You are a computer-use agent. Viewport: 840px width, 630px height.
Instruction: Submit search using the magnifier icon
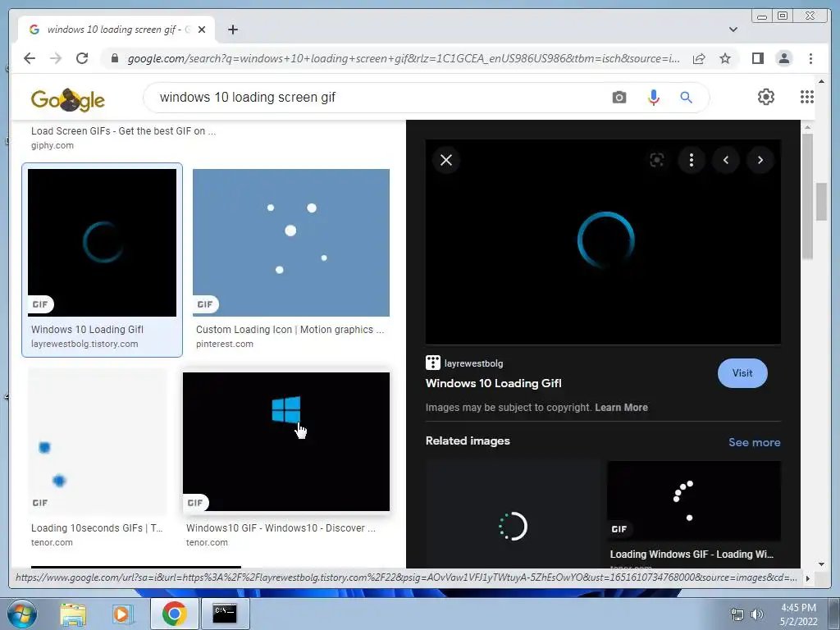tap(687, 98)
